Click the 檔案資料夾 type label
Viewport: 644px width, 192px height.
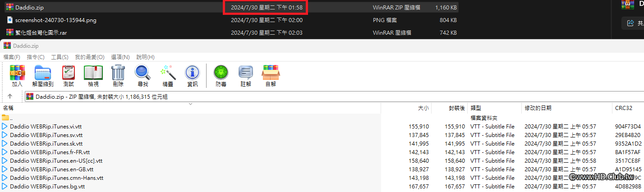click(484, 118)
